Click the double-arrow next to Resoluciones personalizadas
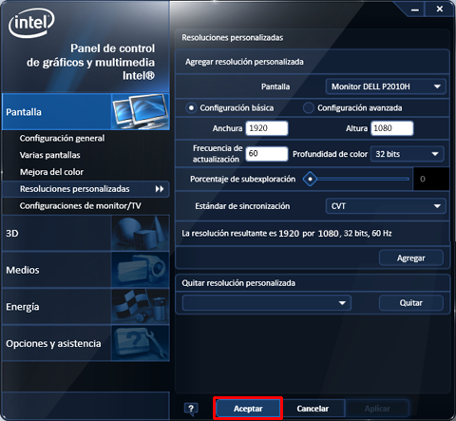This screenshot has height=421, width=456. 160,189
